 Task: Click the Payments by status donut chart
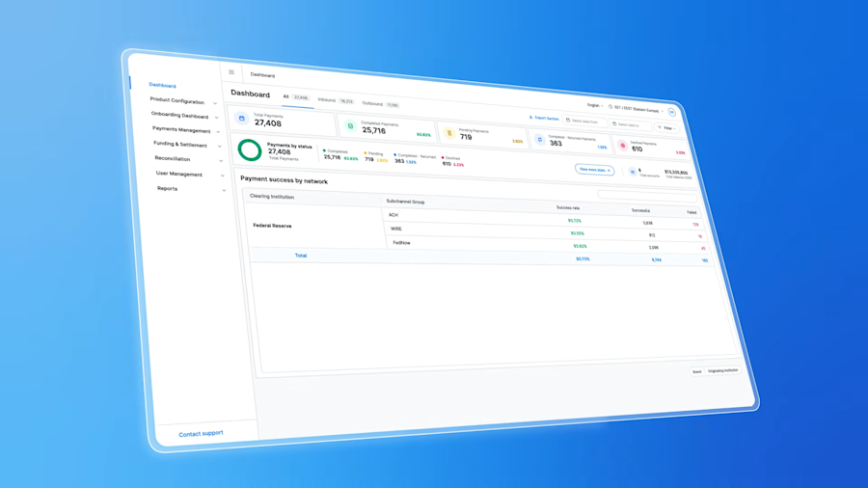point(250,149)
